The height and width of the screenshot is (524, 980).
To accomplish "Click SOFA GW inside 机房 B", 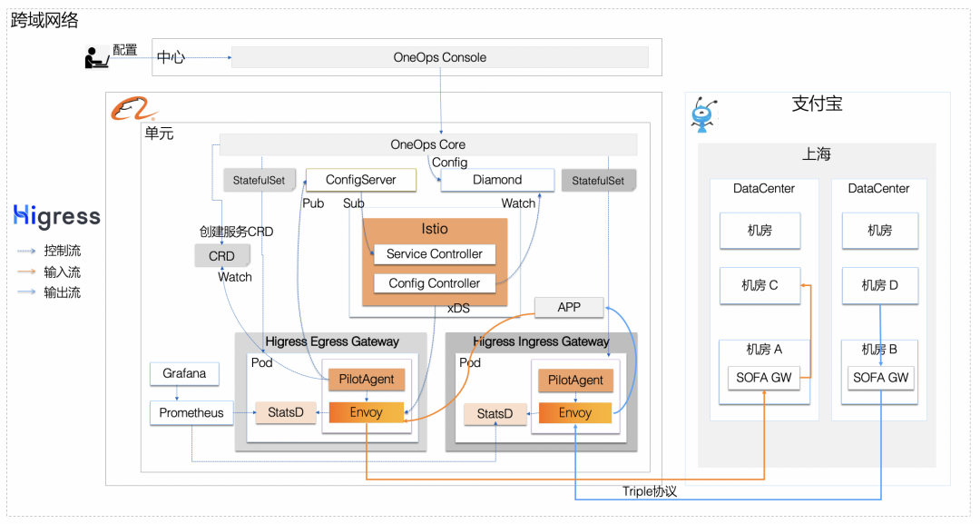I will click(880, 378).
